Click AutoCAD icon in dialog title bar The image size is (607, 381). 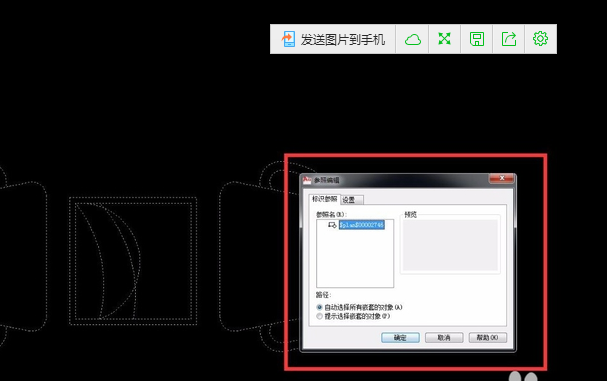[307, 180]
